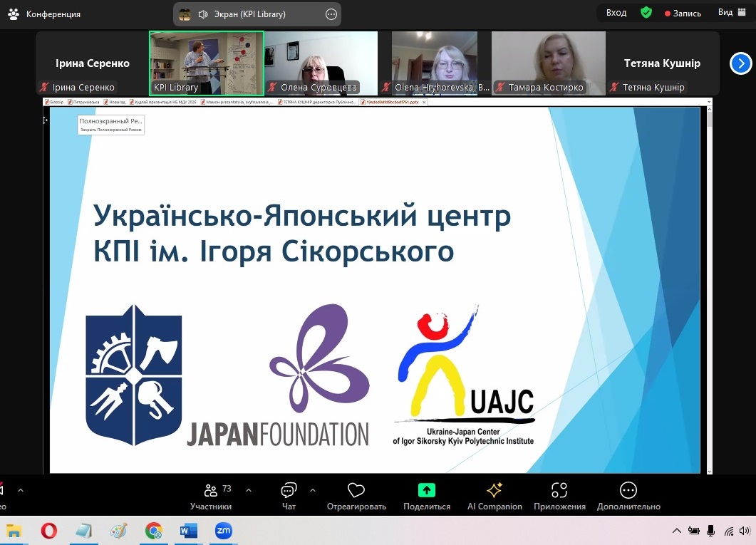This screenshot has width=756, height=545.
Task: Click the microphone icon in system tray
Action: click(710, 531)
